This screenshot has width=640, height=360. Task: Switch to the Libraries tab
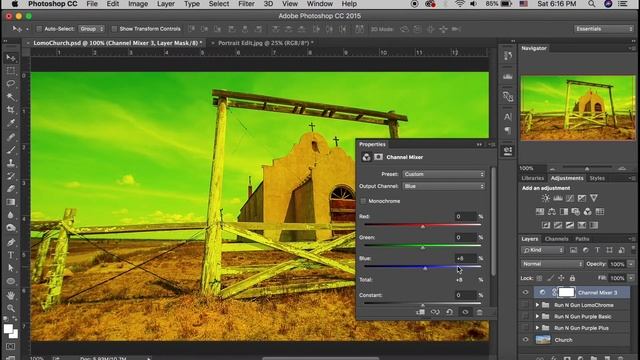tap(533, 178)
